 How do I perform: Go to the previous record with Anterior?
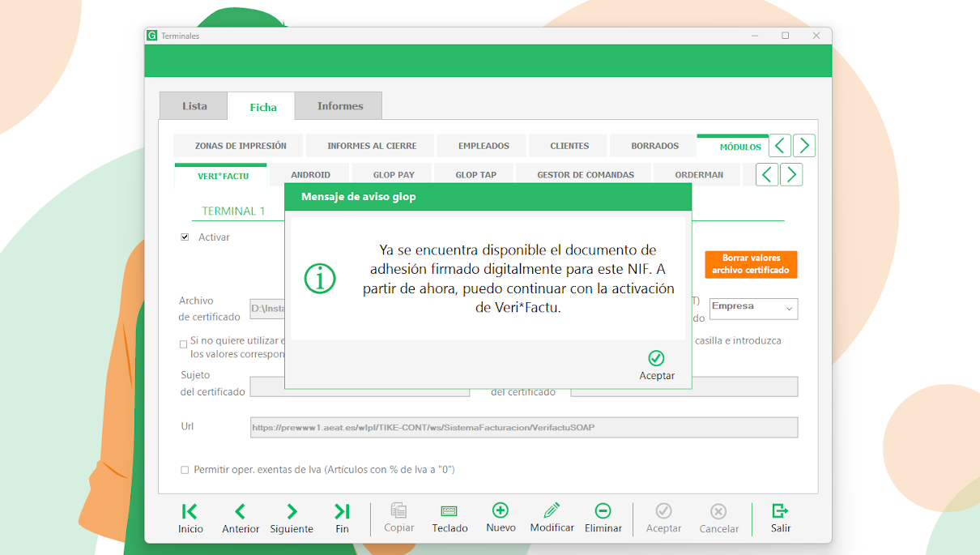click(241, 511)
